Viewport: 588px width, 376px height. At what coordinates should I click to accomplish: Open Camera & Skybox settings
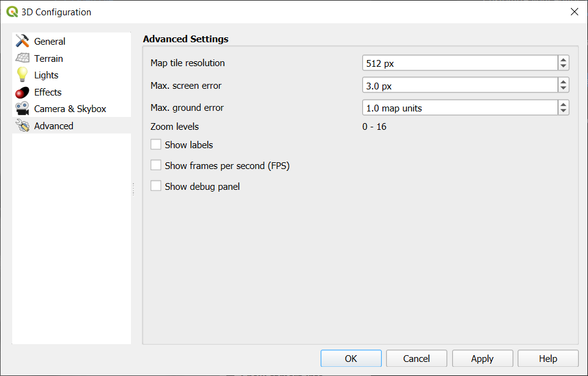tap(23, 108)
